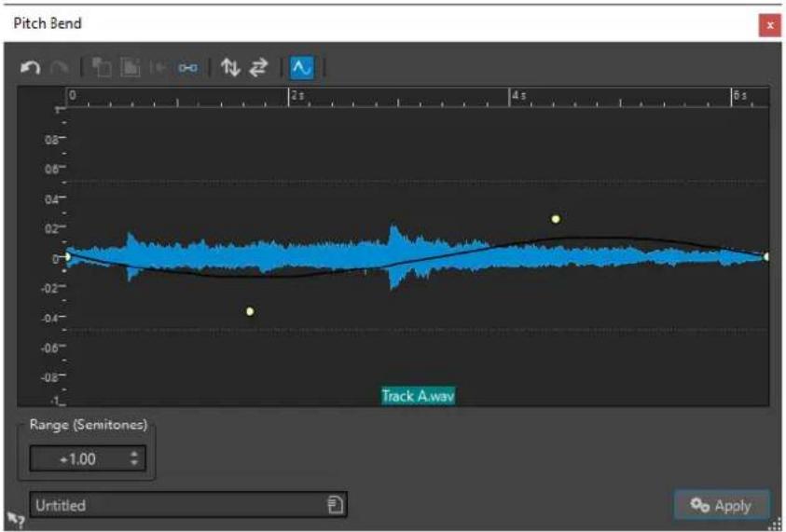
Task: Click the resize grip at the dialog's bottom-right corner
Action: point(776,524)
